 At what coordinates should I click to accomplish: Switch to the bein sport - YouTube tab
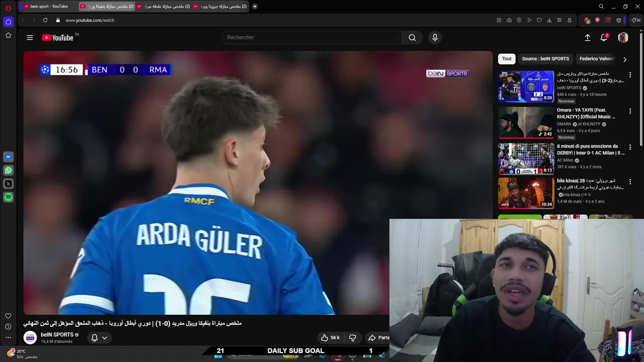[49, 7]
